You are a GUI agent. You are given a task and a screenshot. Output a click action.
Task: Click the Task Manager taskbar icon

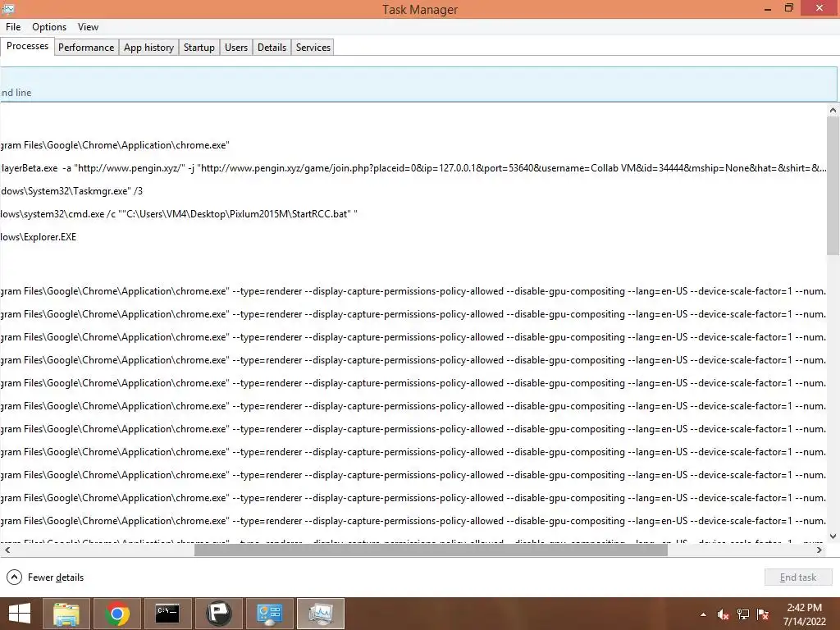(321, 614)
